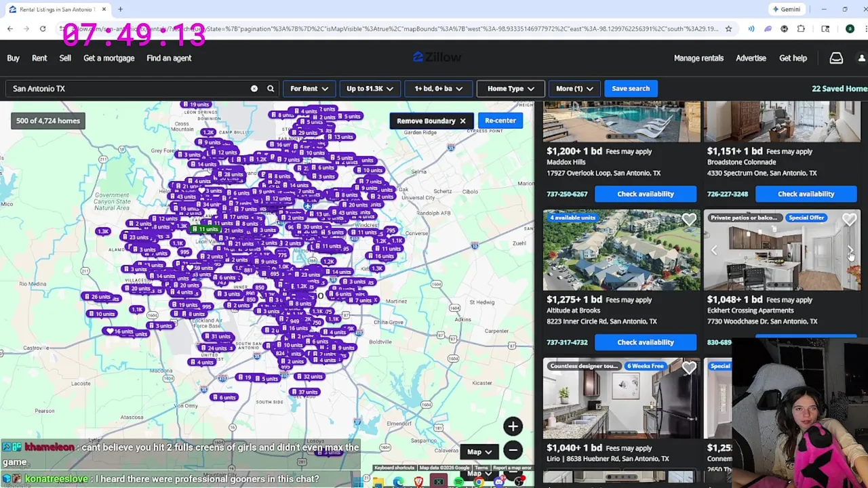Save Eckhert Crossing Apartments with heart icon
The width and height of the screenshot is (868, 488).
pyautogui.click(x=849, y=220)
